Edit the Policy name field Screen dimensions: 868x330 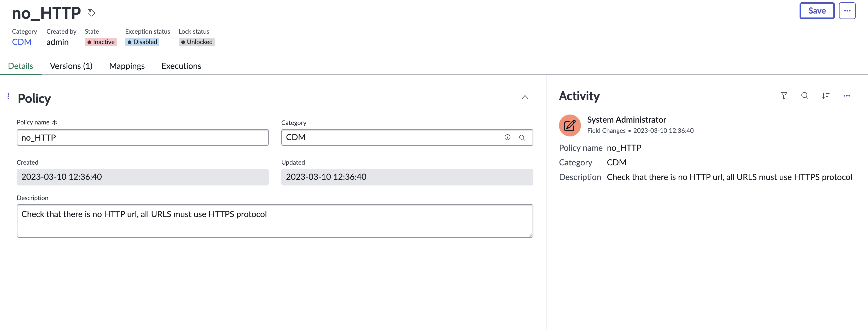pyautogui.click(x=143, y=137)
